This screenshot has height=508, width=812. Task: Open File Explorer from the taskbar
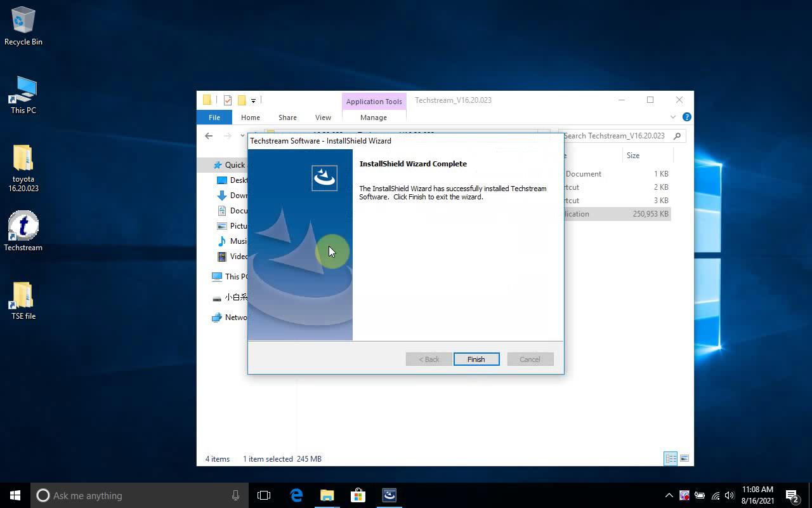(x=327, y=495)
